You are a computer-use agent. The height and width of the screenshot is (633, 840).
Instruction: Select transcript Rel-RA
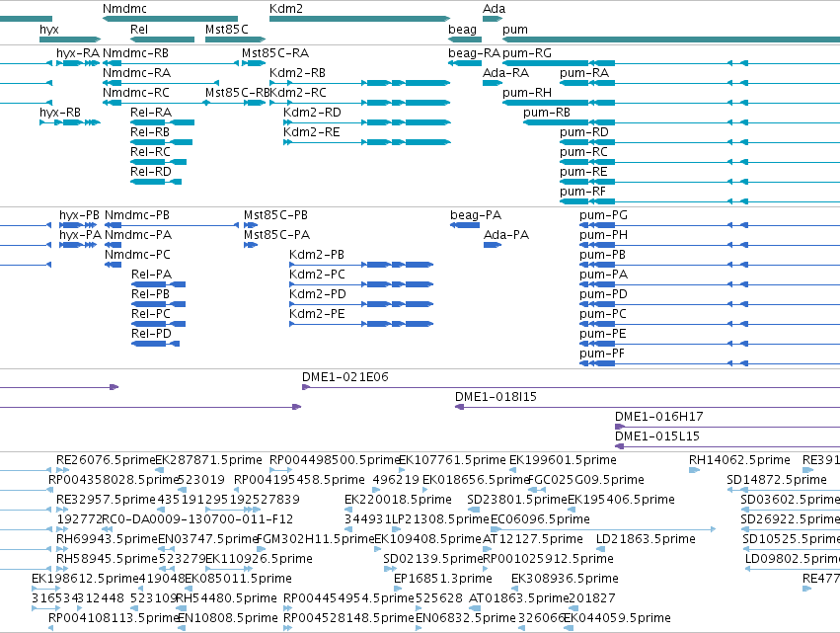click(x=162, y=122)
